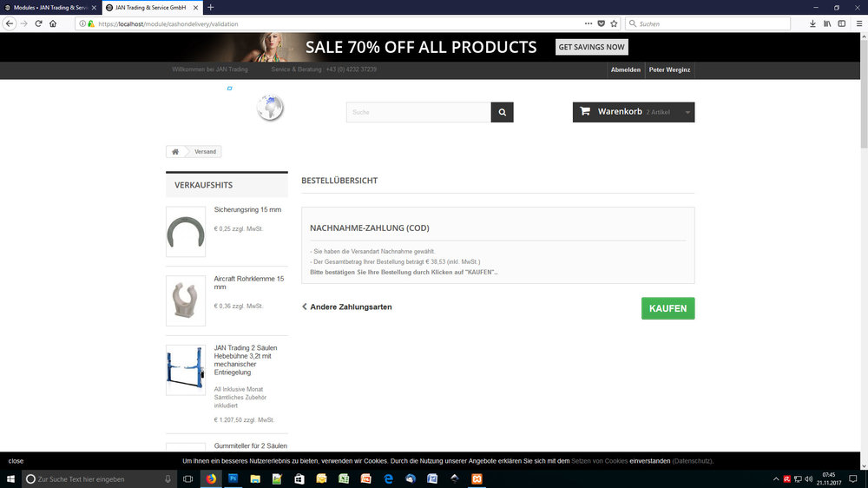Open the XAMPP taskbar icon

(477, 479)
